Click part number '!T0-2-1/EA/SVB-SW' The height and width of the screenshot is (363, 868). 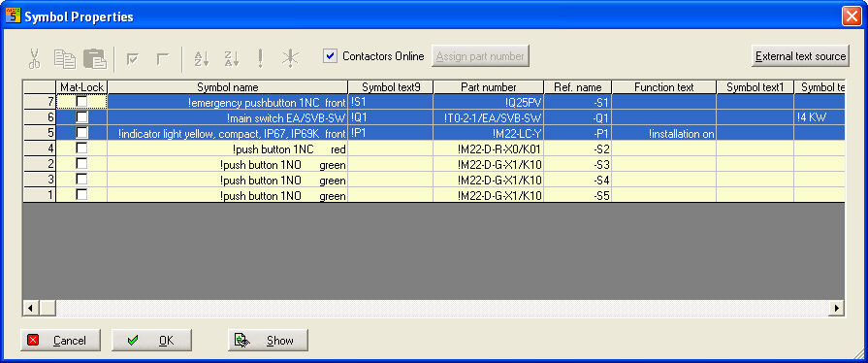pyautogui.click(x=488, y=117)
